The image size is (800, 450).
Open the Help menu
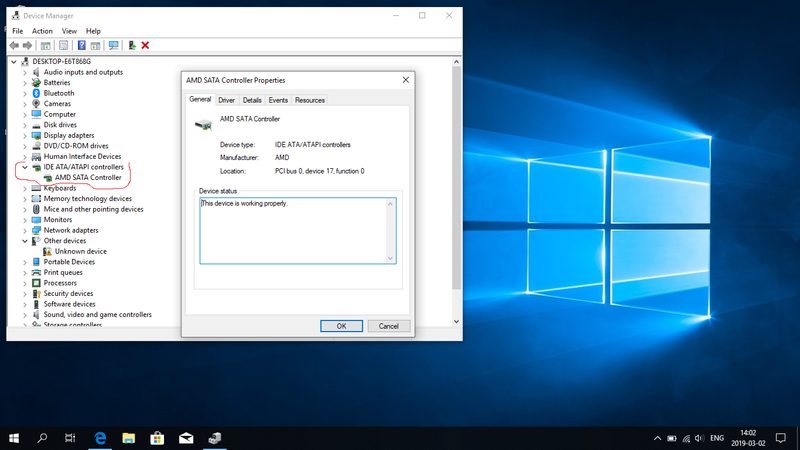(93, 31)
